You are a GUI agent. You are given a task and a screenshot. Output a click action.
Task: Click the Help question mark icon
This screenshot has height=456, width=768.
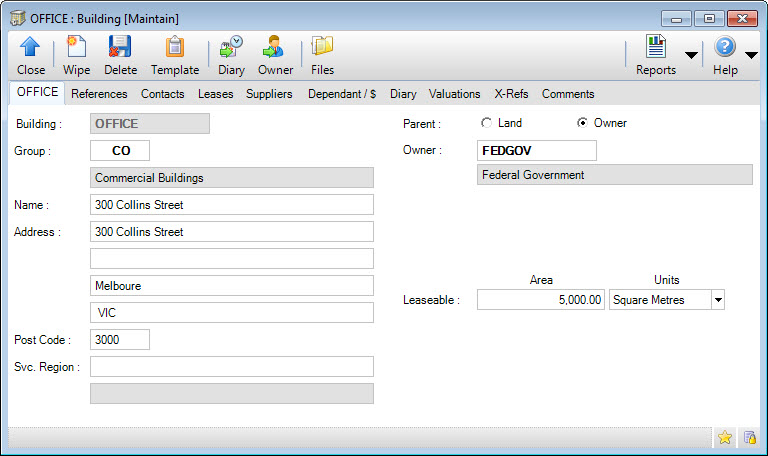click(725, 47)
